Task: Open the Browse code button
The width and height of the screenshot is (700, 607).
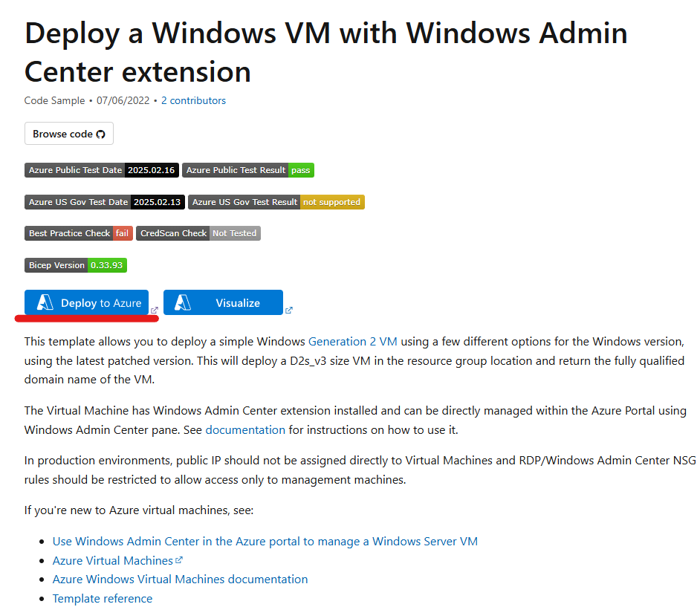Action: pos(69,134)
